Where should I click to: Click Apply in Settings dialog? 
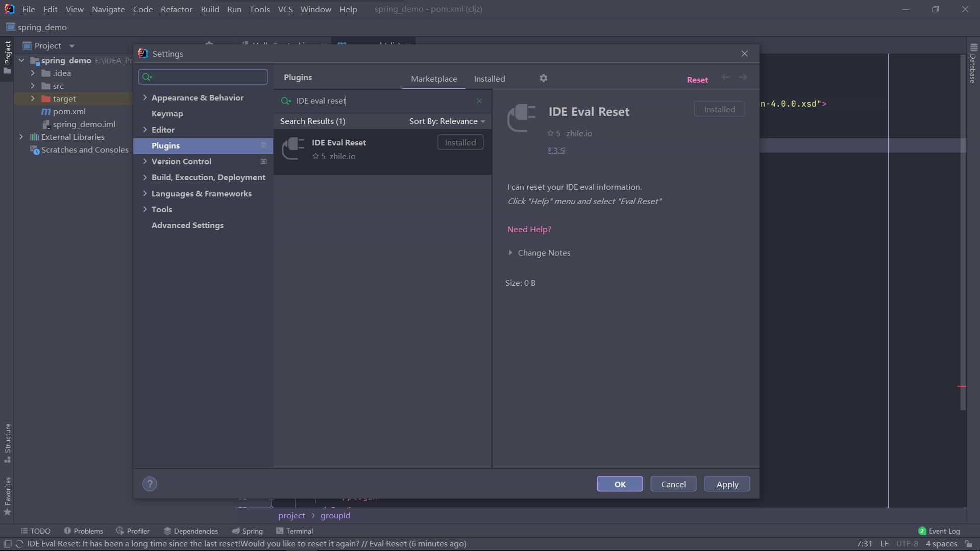(x=727, y=484)
